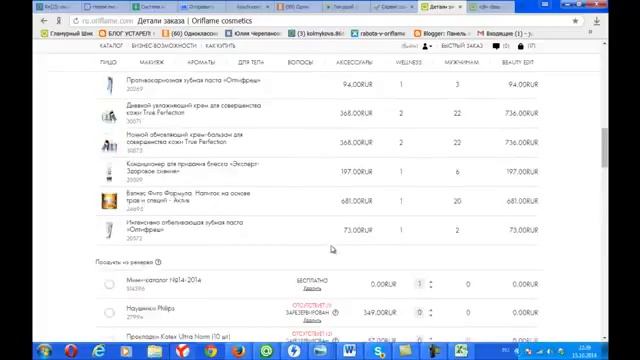The width and height of the screenshot is (640, 360).
Task: Open the messages speech-bubble icon
Action: coord(496,46)
